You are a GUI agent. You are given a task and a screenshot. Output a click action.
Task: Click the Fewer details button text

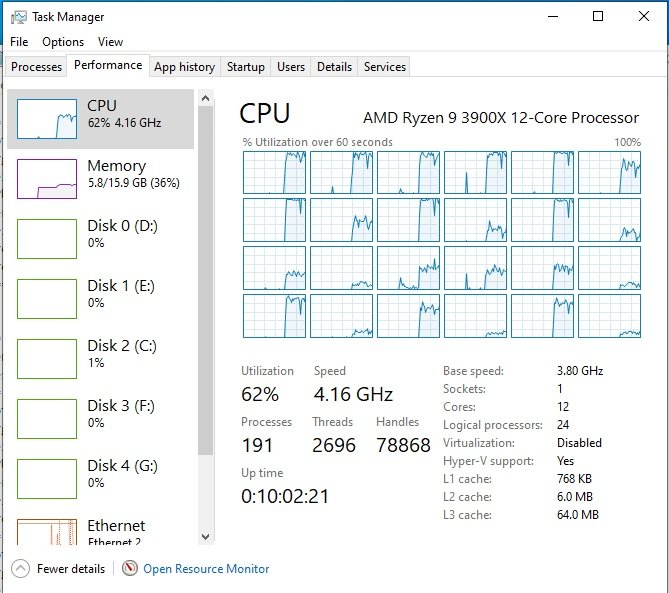pyautogui.click(x=71, y=569)
